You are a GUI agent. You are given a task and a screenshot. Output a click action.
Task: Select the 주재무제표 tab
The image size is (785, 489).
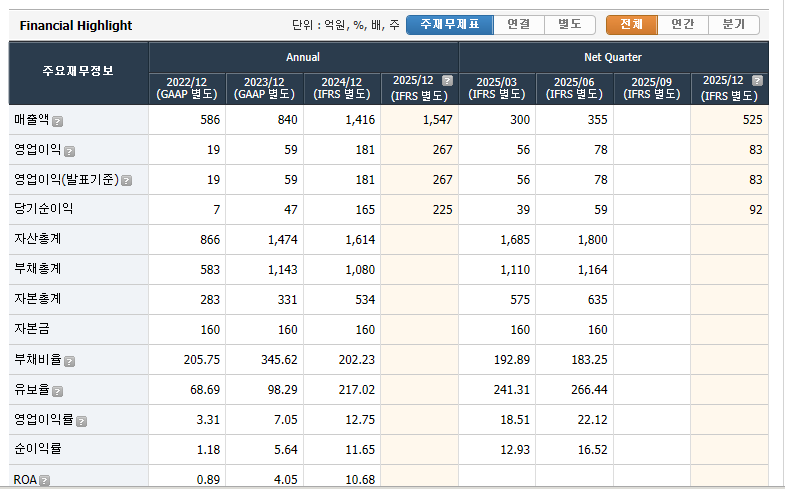pos(449,25)
